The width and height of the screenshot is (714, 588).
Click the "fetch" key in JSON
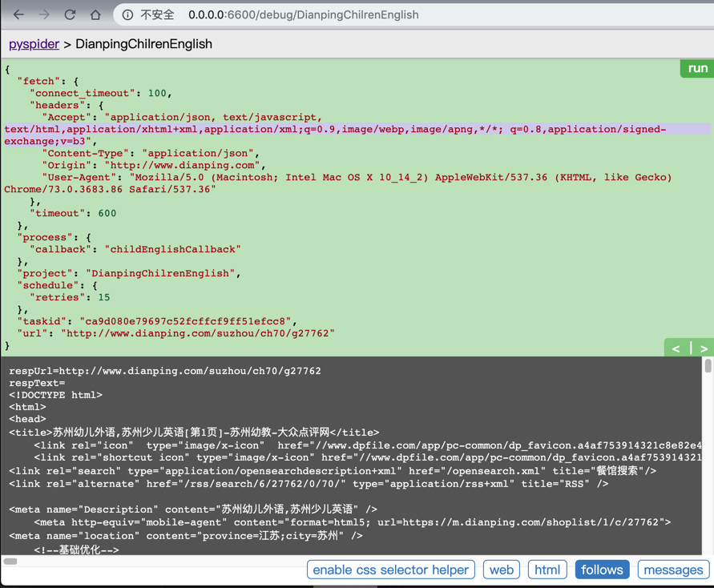[x=38, y=82]
